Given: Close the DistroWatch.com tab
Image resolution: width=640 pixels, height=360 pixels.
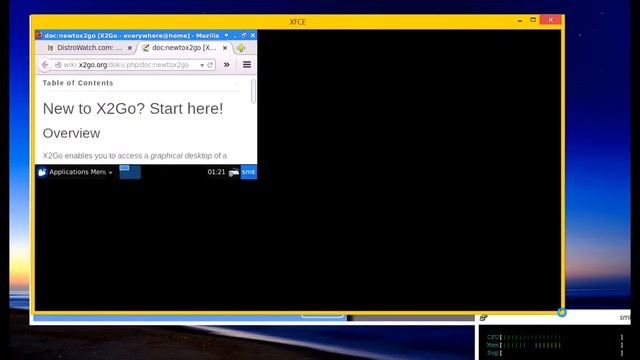Looking at the screenshot, I should coord(130,48).
